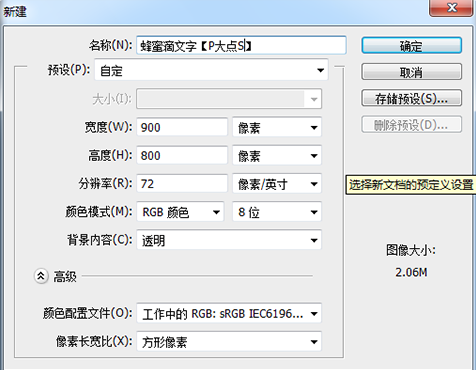Screen dimensions: 476x370
Task: Open the RGB 颜色 color mode dropdown
Action: coord(180,212)
